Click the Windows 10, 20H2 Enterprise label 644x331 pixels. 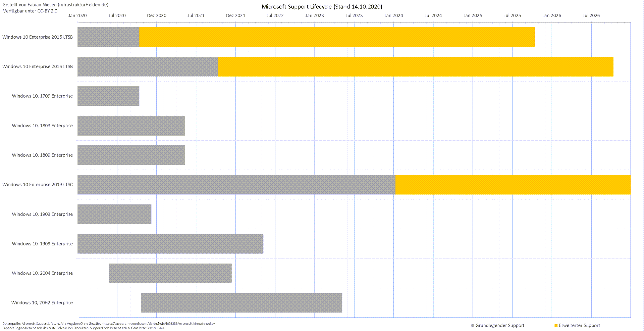pyautogui.click(x=42, y=303)
